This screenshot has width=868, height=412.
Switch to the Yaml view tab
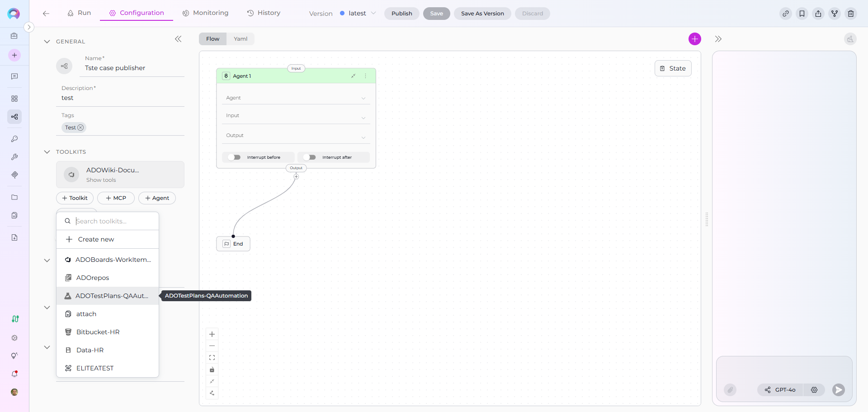click(x=240, y=39)
